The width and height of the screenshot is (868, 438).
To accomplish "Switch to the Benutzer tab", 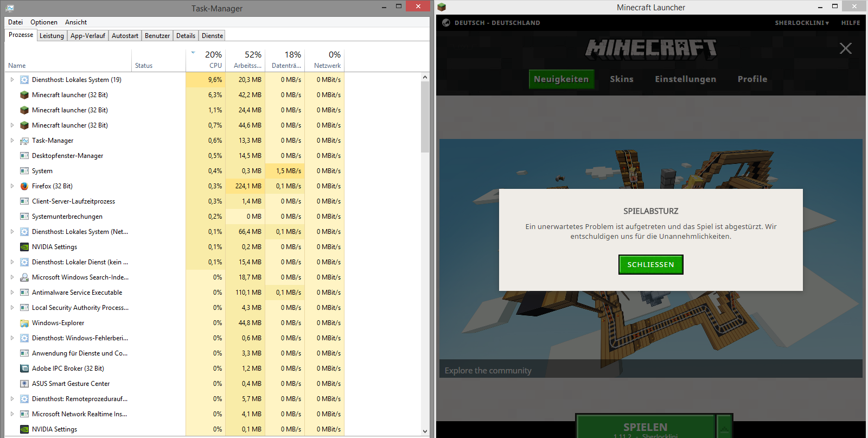I will [157, 36].
